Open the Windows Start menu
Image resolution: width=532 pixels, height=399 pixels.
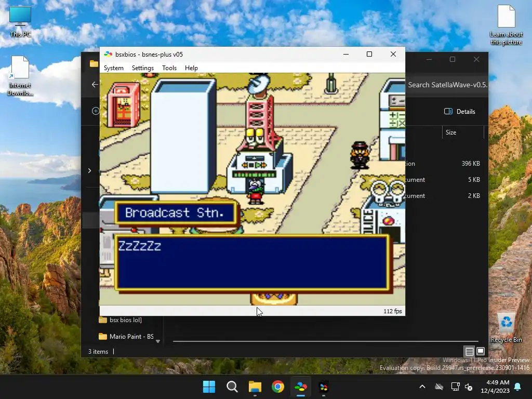tap(209, 387)
